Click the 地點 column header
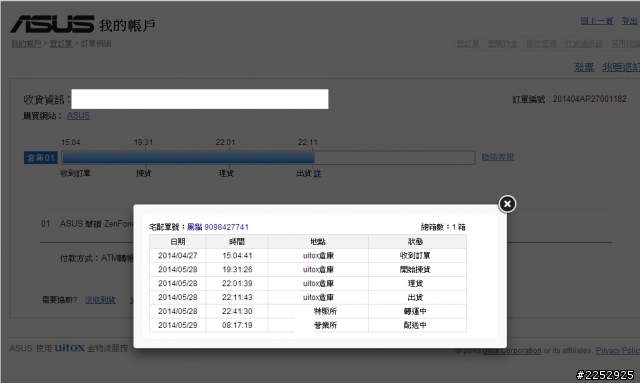 coord(318,242)
